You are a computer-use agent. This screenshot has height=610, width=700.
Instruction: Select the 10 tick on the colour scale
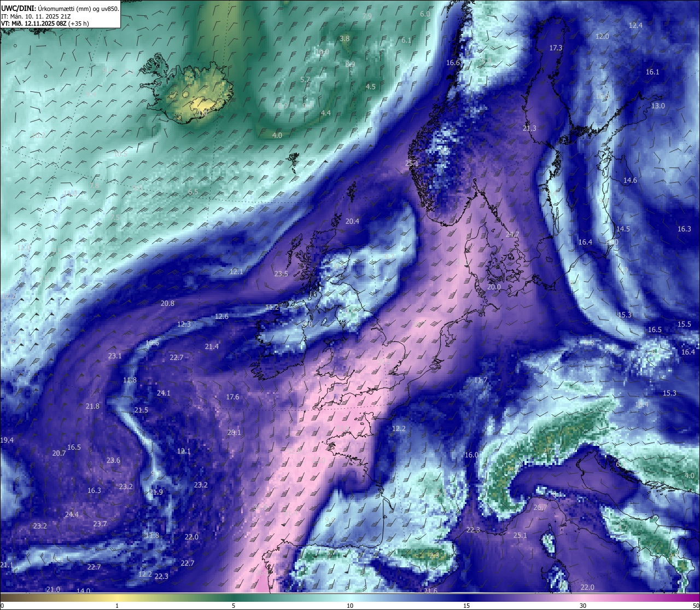click(x=350, y=605)
